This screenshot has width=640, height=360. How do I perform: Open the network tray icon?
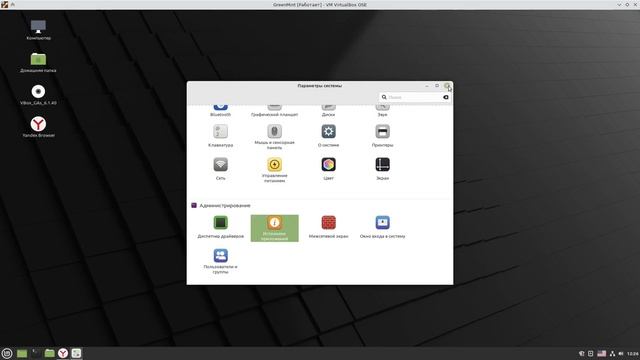[x=612, y=353]
